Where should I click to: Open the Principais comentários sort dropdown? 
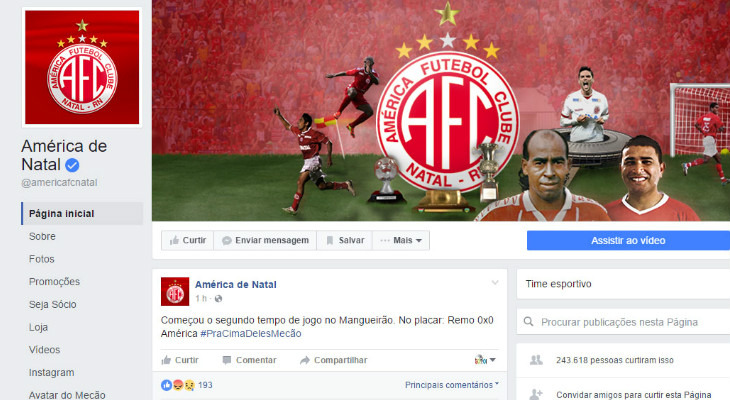452,385
